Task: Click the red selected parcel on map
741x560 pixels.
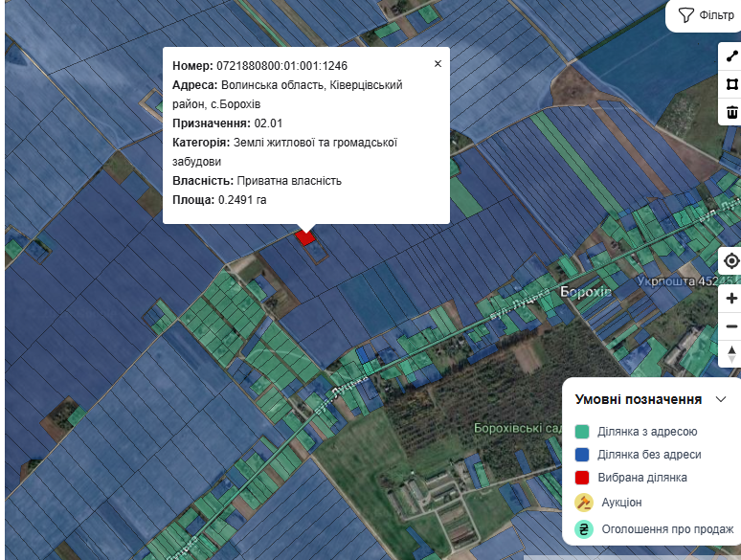Action: click(x=305, y=235)
